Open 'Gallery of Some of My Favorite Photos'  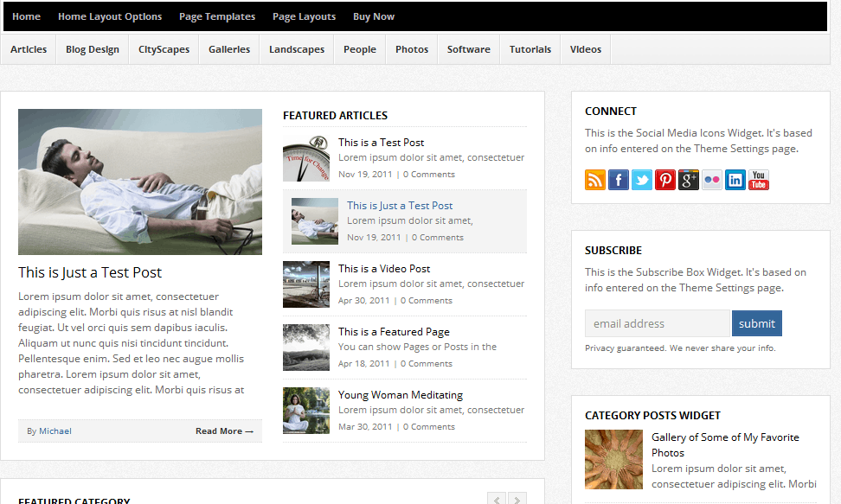725,445
